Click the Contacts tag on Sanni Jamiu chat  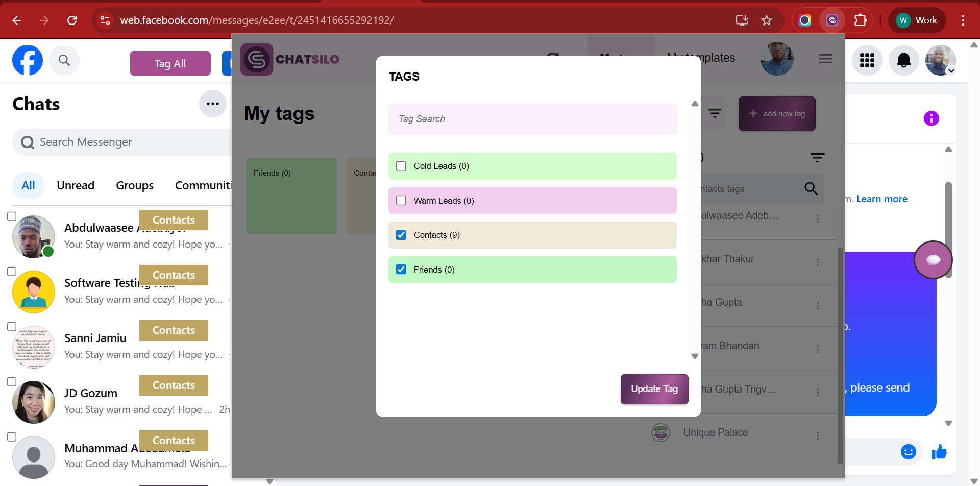click(174, 330)
